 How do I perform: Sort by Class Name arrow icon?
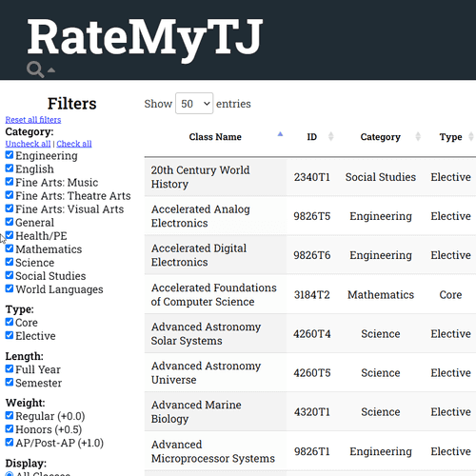coord(280,134)
